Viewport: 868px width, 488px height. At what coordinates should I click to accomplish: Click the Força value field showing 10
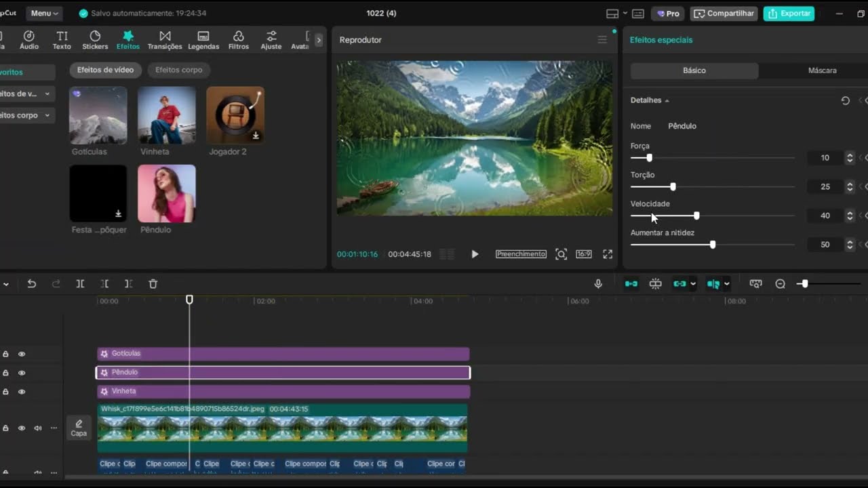pyautogui.click(x=825, y=158)
